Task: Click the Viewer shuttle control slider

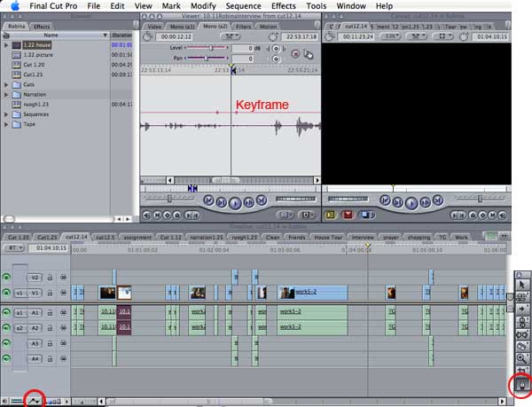Action: [169, 199]
